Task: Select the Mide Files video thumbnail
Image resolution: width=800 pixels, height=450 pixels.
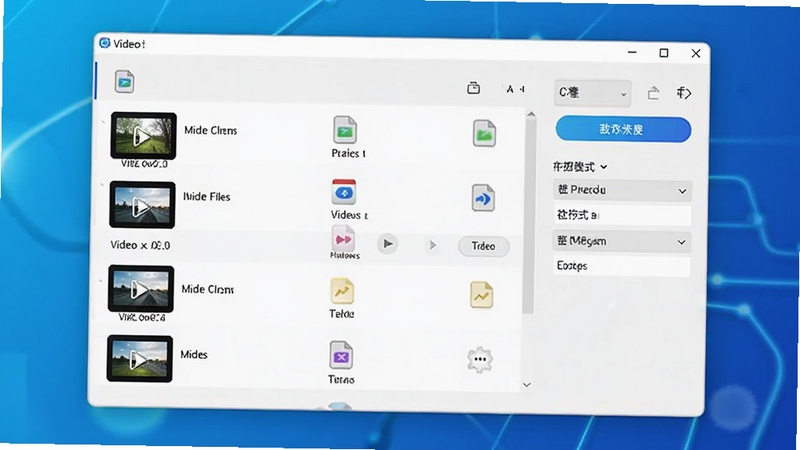Action: coord(142,205)
